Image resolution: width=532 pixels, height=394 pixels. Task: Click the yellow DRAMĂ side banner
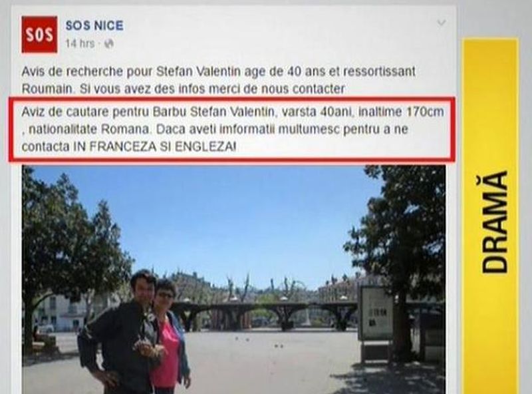click(x=491, y=216)
